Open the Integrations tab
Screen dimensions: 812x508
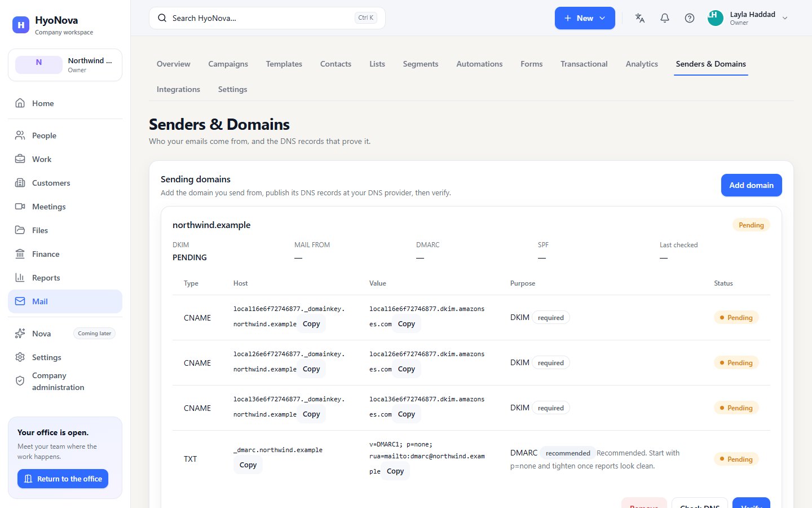(178, 89)
